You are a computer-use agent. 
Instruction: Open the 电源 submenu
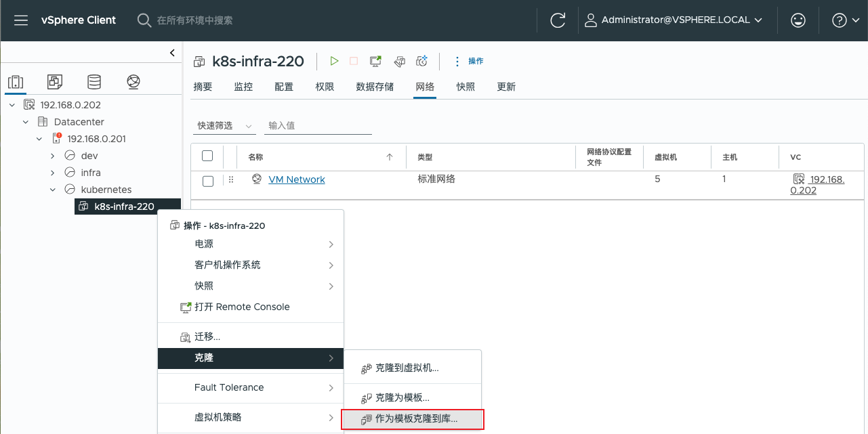click(251, 244)
